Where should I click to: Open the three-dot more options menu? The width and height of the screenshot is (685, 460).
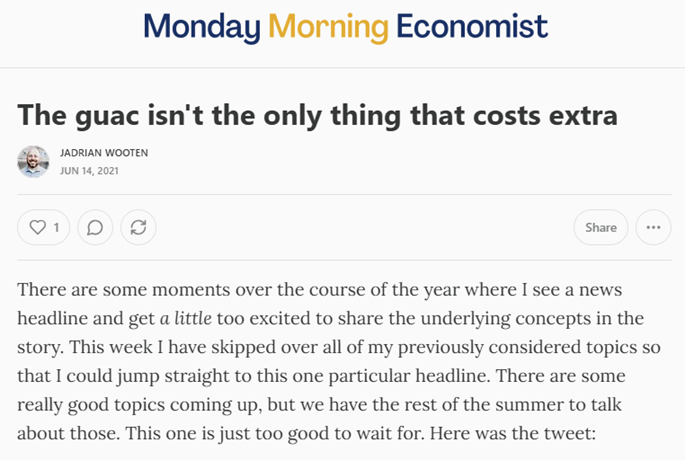[653, 228]
